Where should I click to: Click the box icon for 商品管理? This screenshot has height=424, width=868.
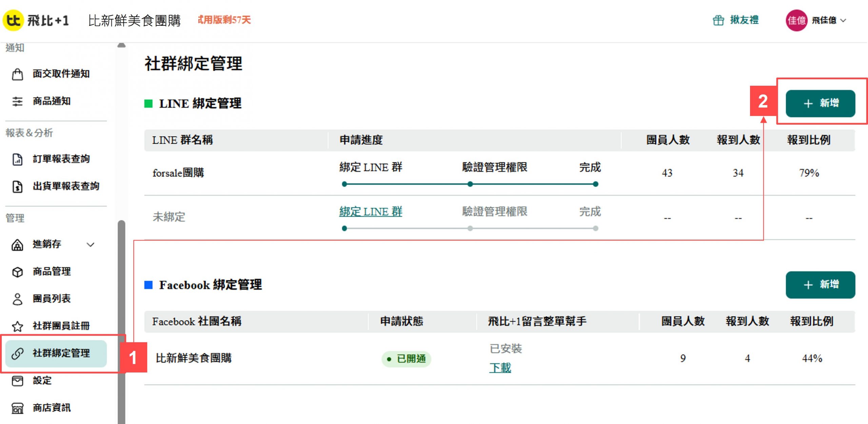[18, 272]
